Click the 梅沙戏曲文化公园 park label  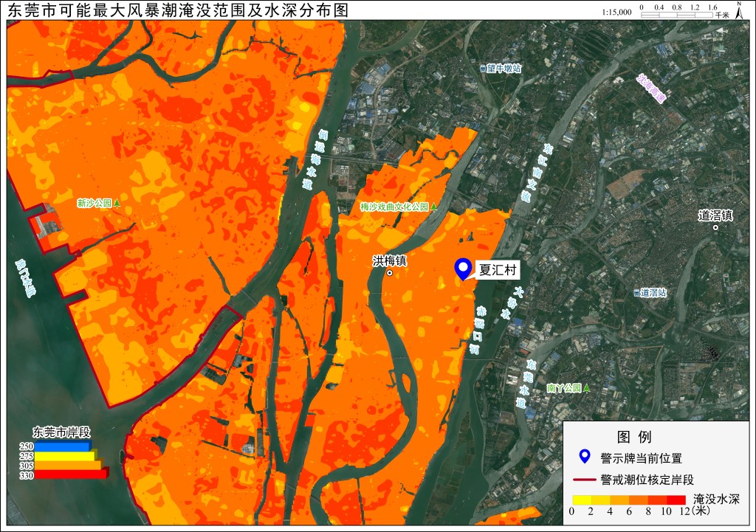click(x=394, y=207)
